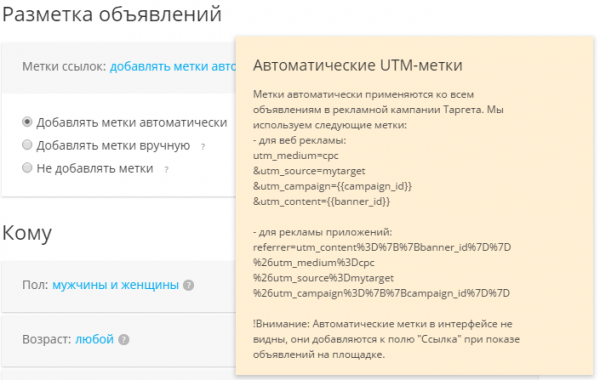Open 'добавлять метки авто…' link settings
600x380 pixels.
click(173, 67)
